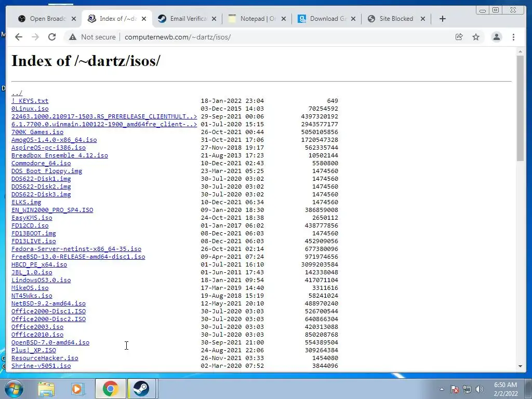Open Chrome's three-dot menu
This screenshot has height=399, width=532.
coord(513,37)
